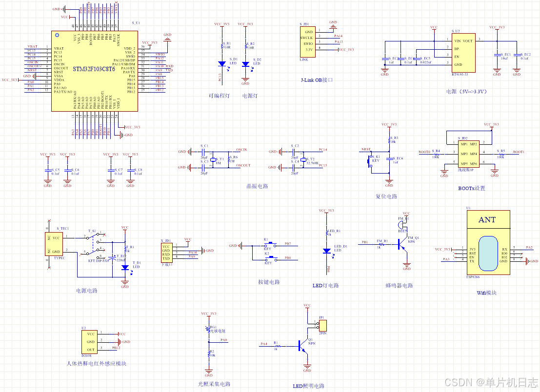Select the S_JD2 boot jumper block
The width and height of the screenshot is (540, 392).
point(469,154)
